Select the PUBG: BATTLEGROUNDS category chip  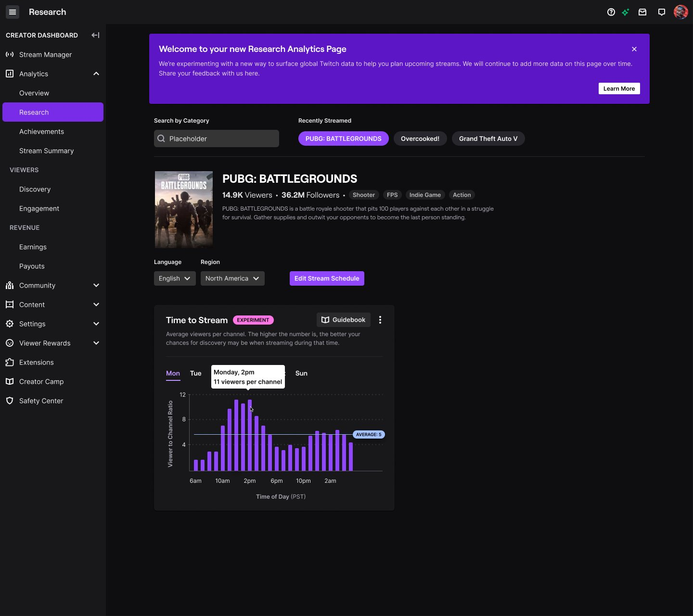pos(344,138)
